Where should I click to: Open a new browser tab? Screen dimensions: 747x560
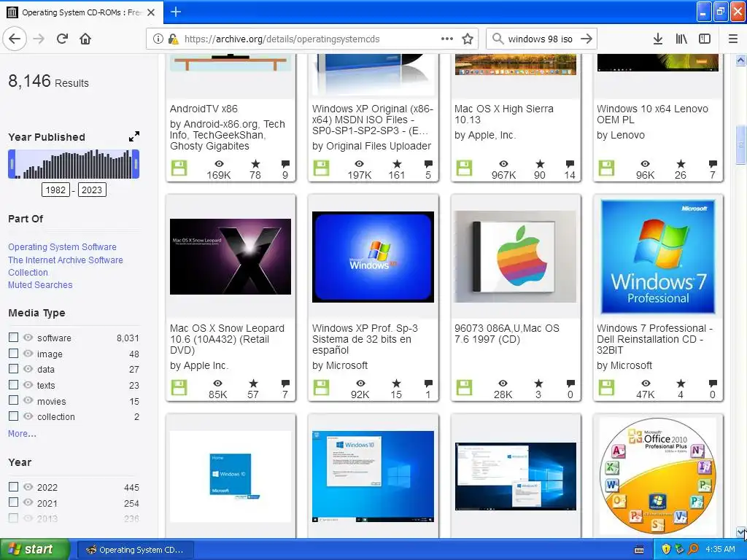(x=176, y=12)
